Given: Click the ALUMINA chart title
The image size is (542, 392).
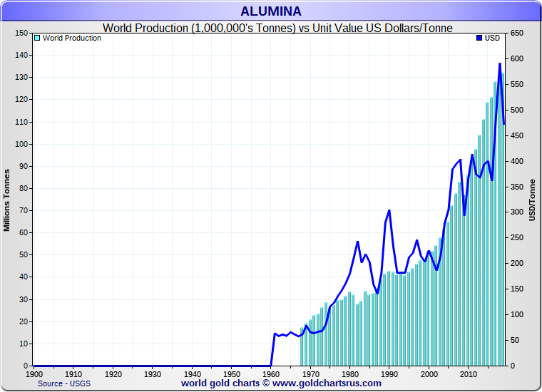Looking at the screenshot, I should 270,11.
